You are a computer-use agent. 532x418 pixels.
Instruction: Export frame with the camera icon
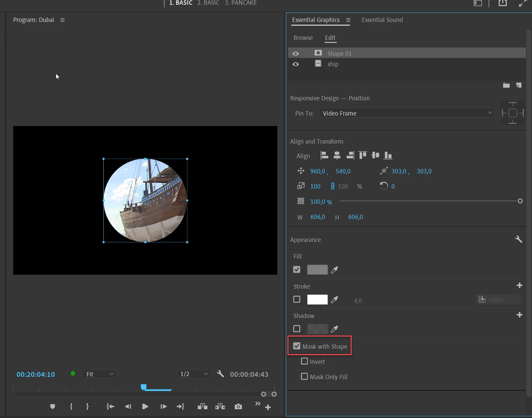point(238,407)
